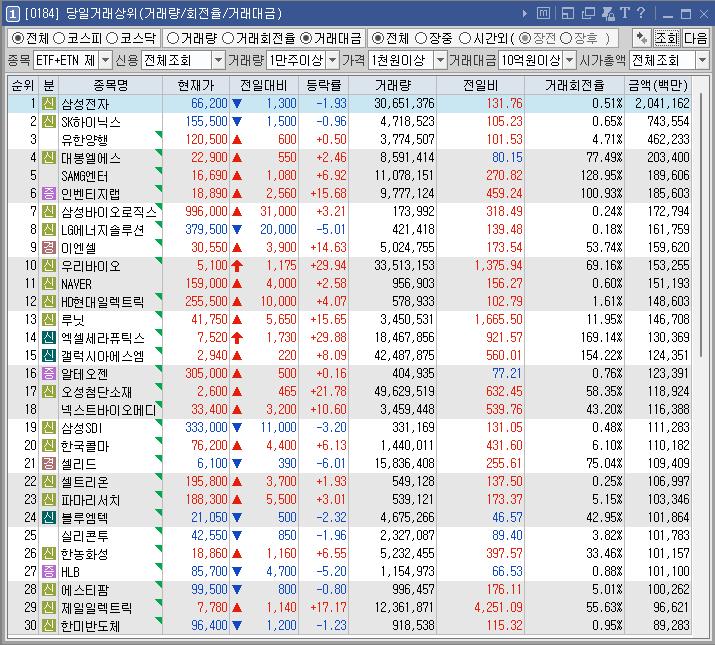Click the 거래회전율 column header

pyautogui.click(x=575, y=85)
